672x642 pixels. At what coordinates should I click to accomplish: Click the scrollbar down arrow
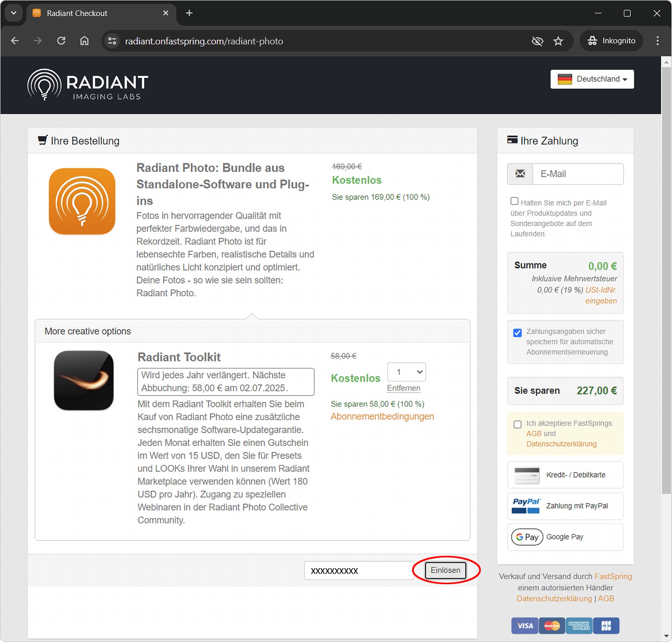(x=666, y=636)
